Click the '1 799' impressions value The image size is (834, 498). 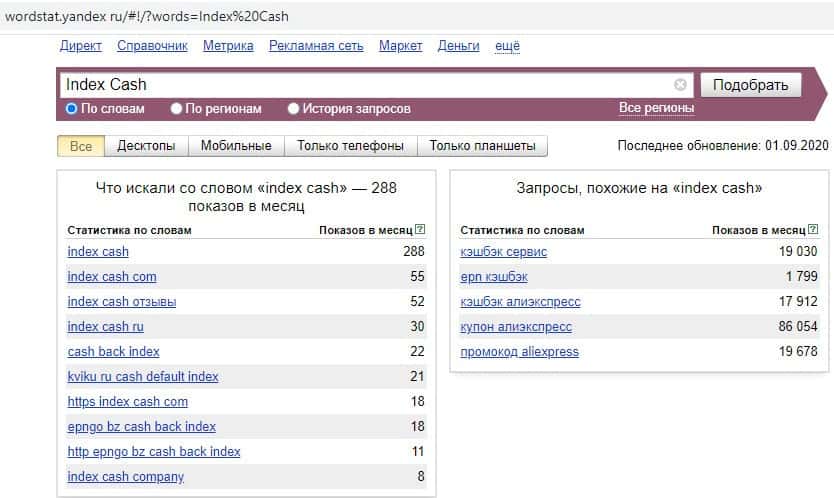[x=802, y=276]
